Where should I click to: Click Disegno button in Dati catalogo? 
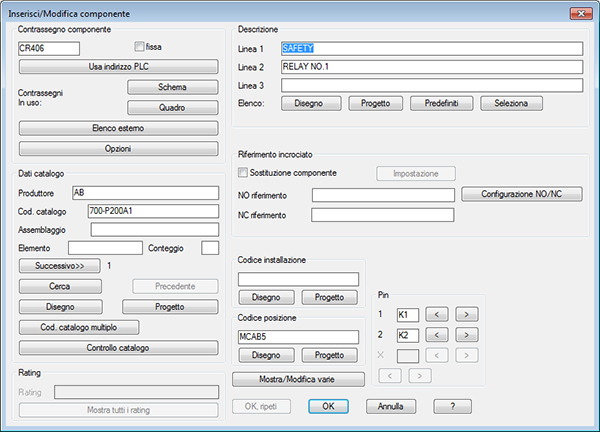click(60, 307)
